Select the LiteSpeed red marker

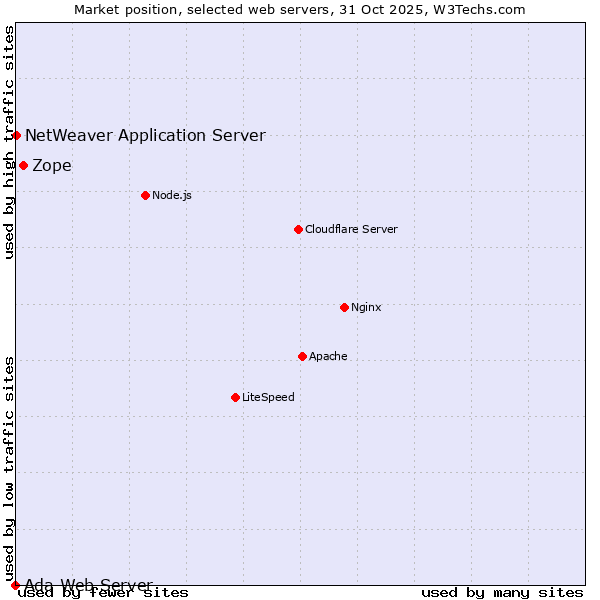[235, 397]
